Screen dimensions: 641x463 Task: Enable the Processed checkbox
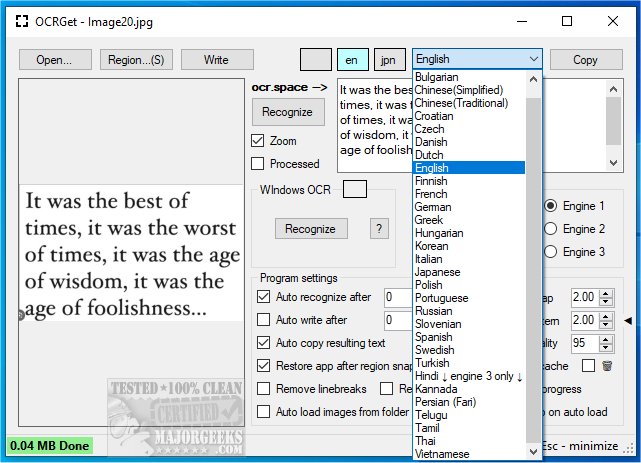pos(258,163)
